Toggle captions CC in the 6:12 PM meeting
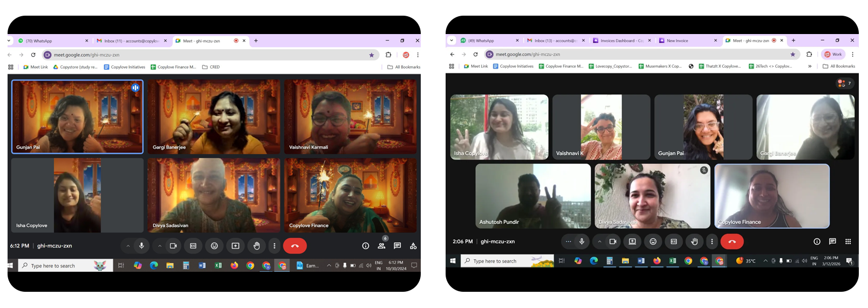Viewport: 868px width, 308px height. point(193,246)
